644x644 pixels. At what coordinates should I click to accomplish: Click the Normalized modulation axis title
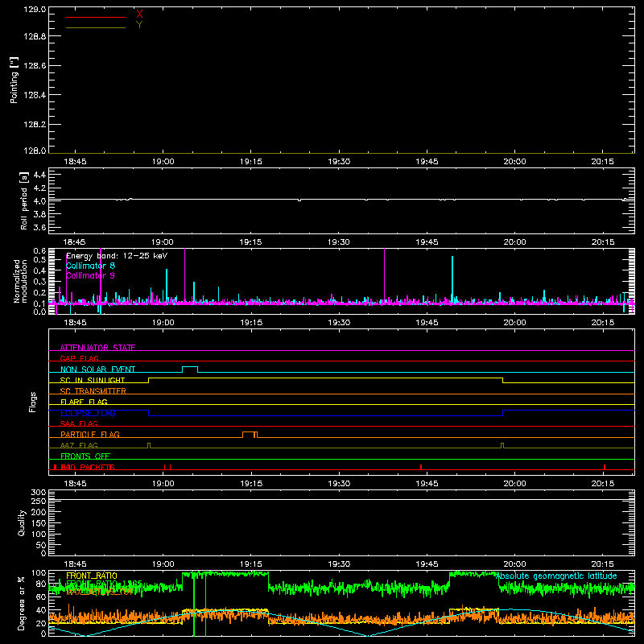pyautogui.click(x=20, y=281)
